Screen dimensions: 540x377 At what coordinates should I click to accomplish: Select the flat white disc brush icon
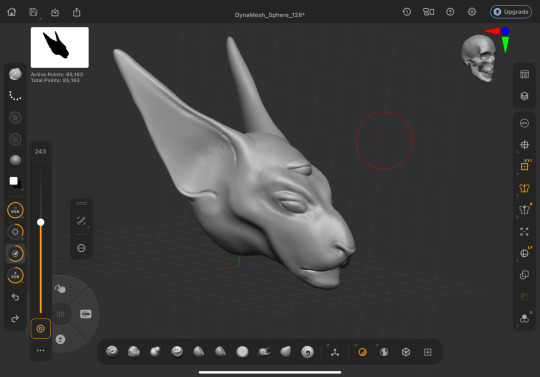point(242,352)
